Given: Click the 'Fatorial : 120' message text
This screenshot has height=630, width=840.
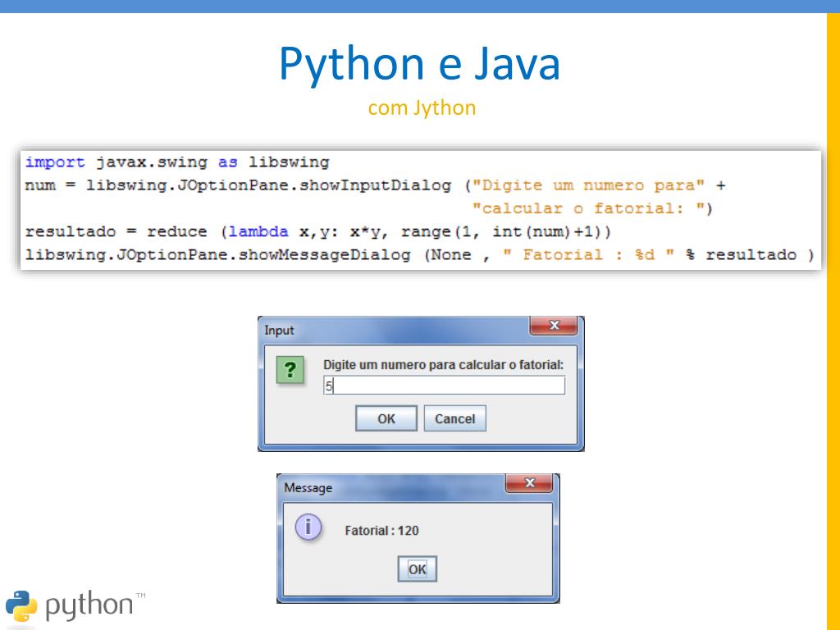Looking at the screenshot, I should (x=382, y=531).
